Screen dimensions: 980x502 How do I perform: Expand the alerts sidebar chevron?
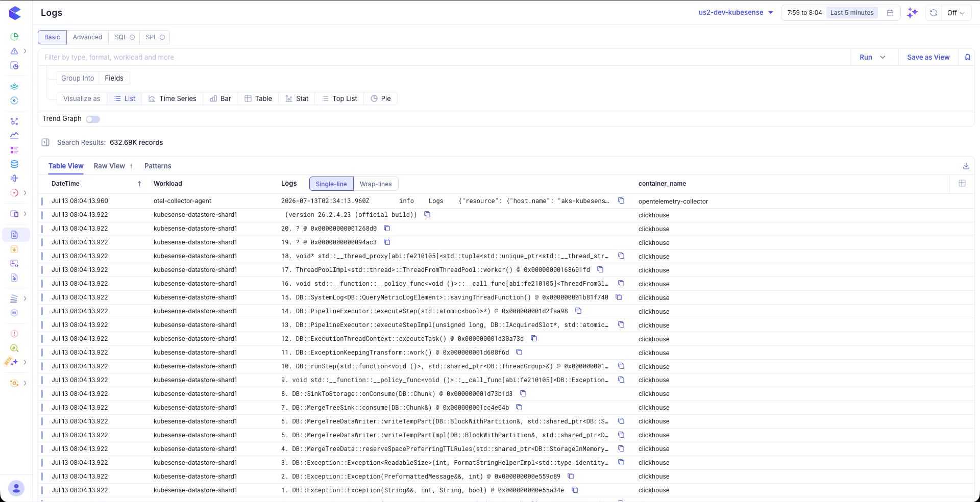tap(25, 51)
